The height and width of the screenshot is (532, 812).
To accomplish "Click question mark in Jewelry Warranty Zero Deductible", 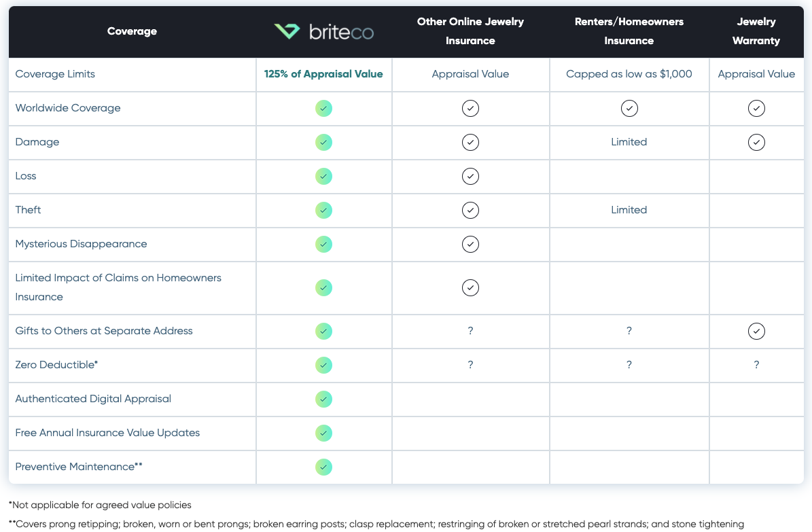I will (x=756, y=365).
